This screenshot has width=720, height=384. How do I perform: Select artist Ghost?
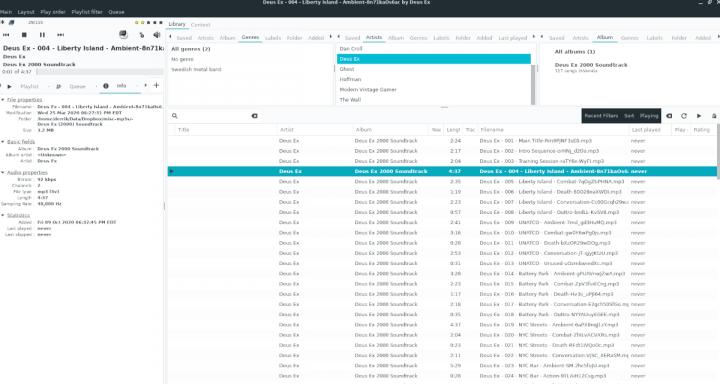click(433, 69)
